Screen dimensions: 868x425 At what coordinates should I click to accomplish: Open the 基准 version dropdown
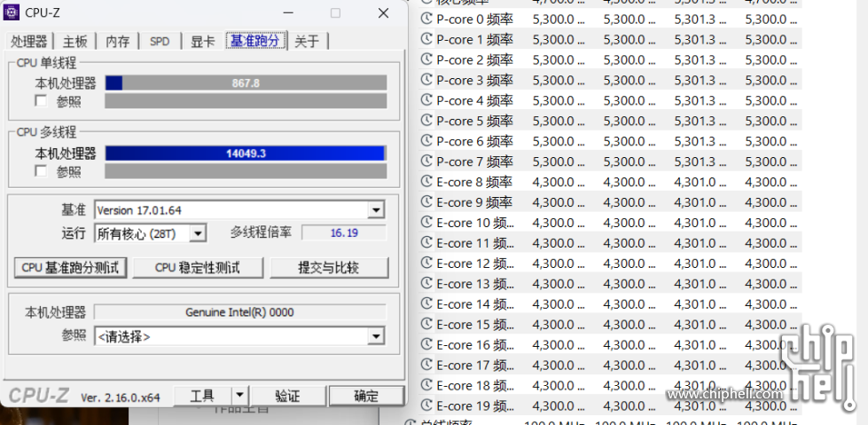(x=377, y=210)
